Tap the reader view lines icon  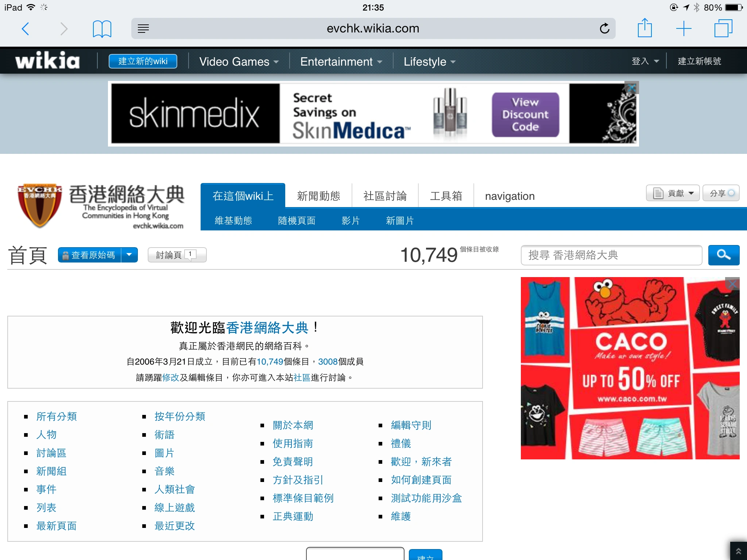[143, 28]
